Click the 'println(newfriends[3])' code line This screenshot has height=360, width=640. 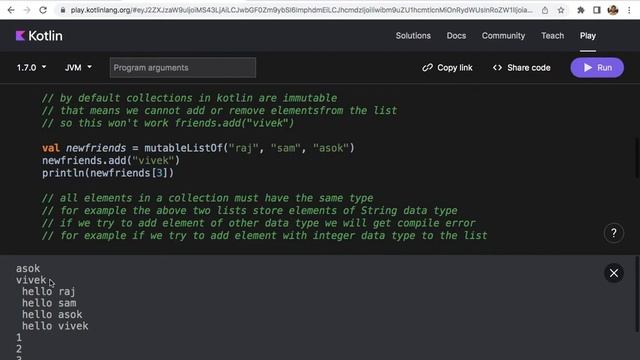pos(108,173)
